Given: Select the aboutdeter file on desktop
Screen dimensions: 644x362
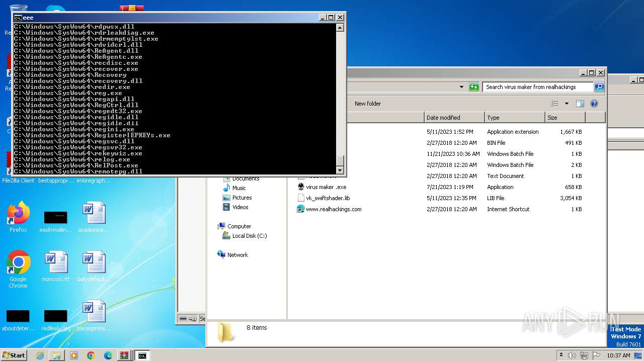Looking at the screenshot, I should [18, 320].
